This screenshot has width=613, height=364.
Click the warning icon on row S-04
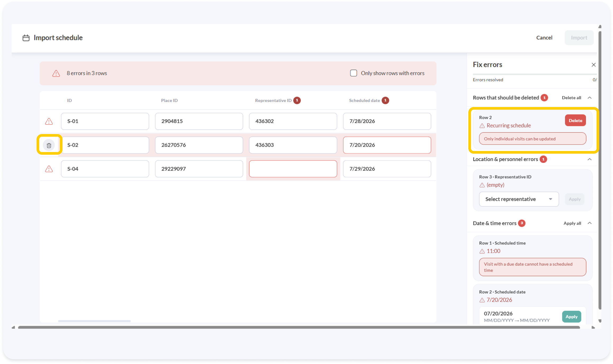pos(49,169)
